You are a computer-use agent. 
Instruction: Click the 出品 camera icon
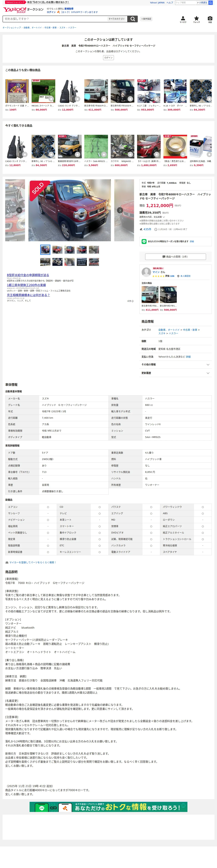point(210,19)
